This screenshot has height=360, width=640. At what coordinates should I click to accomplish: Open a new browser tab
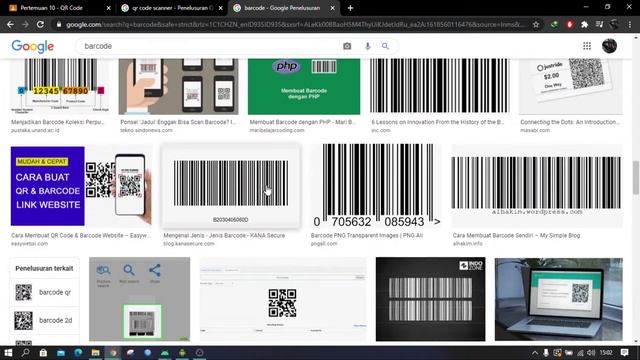(350, 8)
